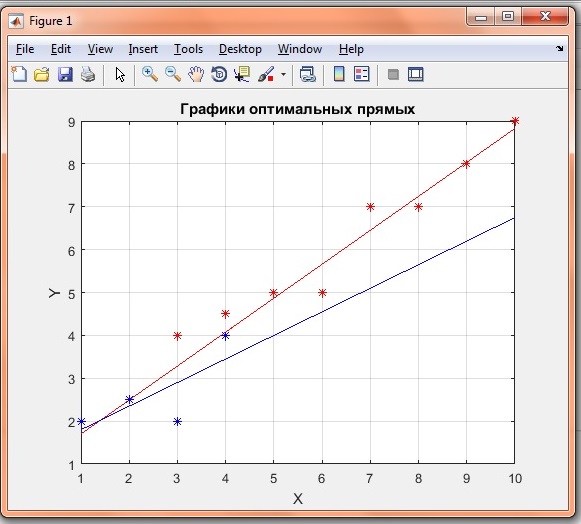
Task: Save figure using the floppy disk icon
Action: click(x=65, y=74)
